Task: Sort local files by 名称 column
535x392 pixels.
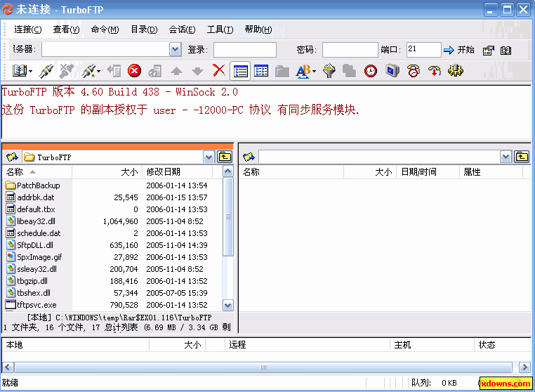Action: [x=37, y=171]
